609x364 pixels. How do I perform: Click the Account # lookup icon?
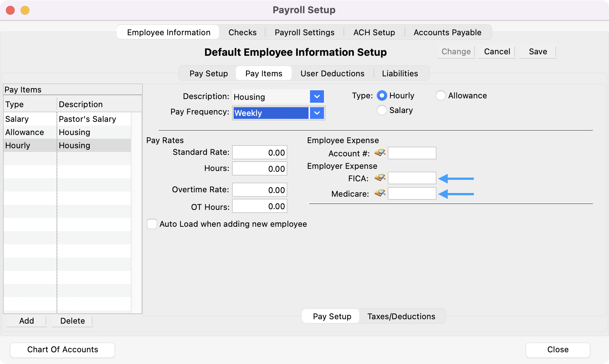pos(380,153)
